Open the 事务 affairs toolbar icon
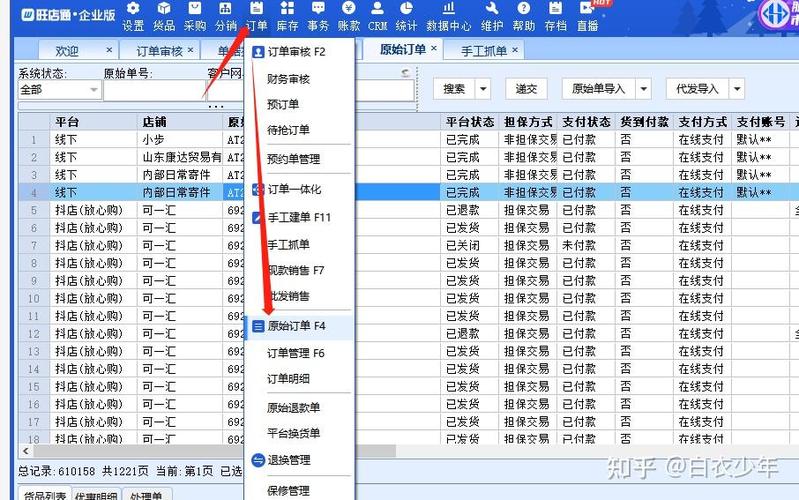 318,16
